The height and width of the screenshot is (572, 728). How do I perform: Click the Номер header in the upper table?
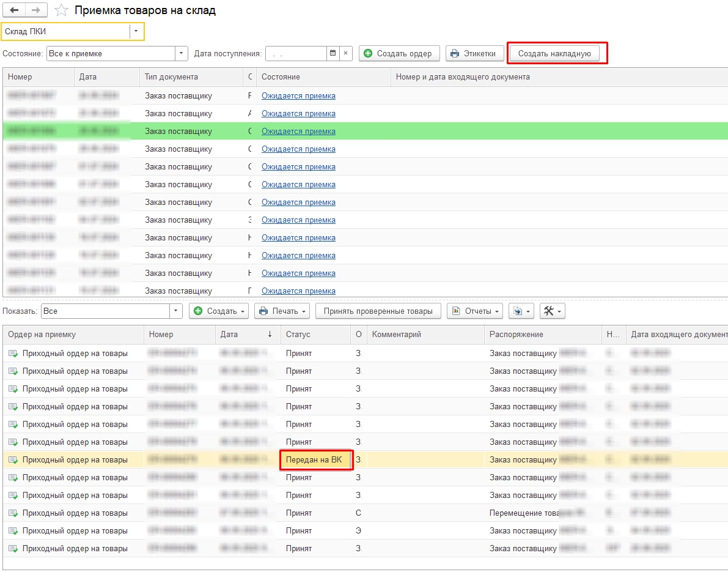pos(39,77)
